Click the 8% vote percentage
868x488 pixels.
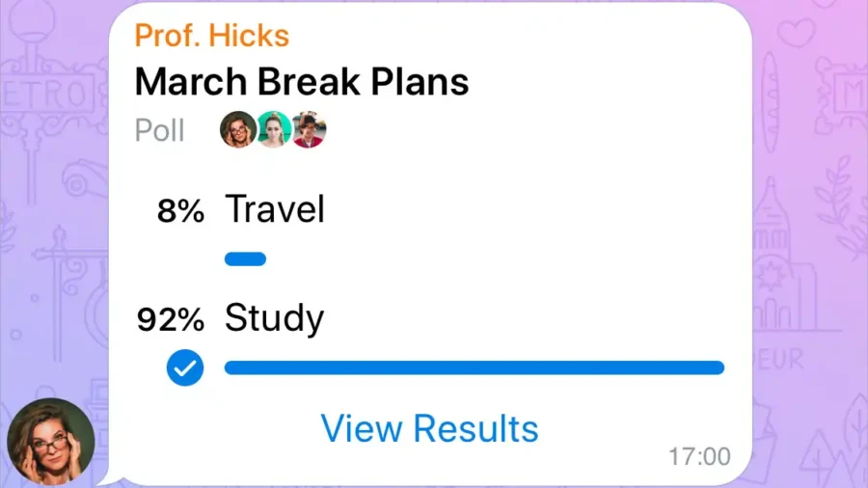tap(180, 211)
